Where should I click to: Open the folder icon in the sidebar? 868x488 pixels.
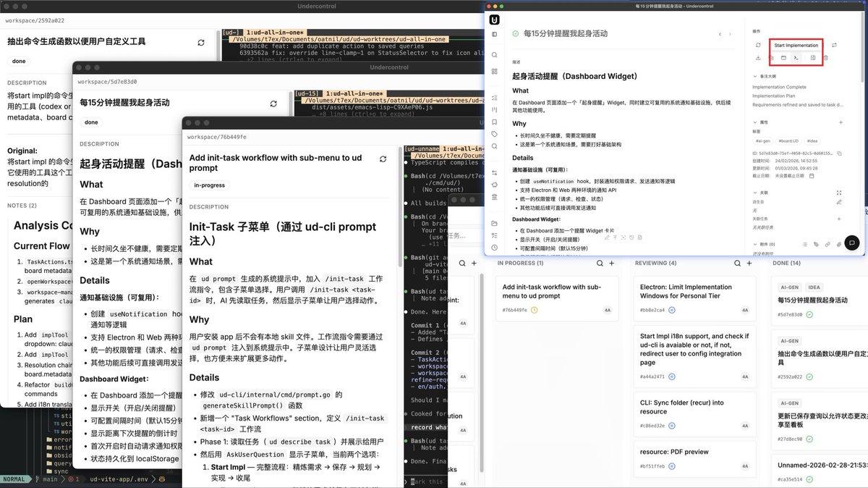tap(495, 223)
